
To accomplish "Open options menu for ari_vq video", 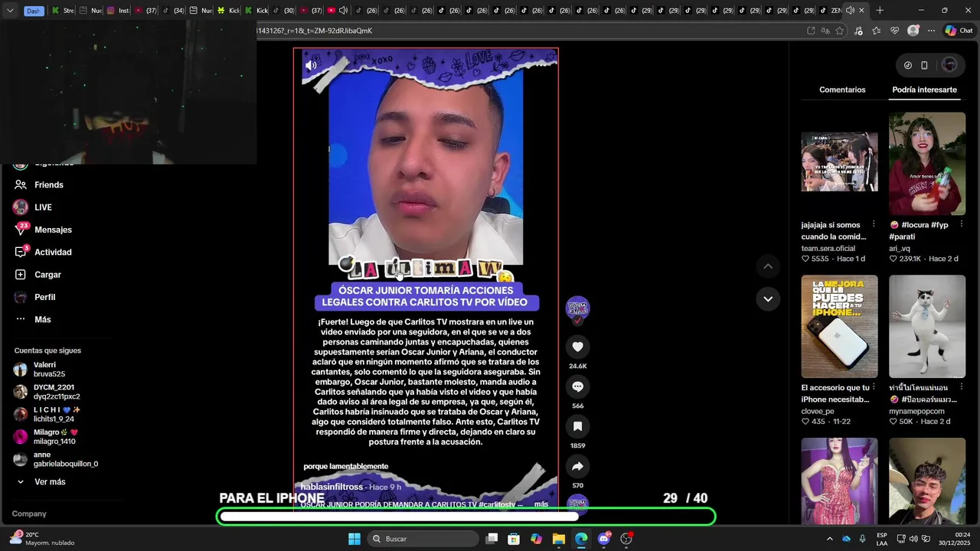I will point(962,225).
